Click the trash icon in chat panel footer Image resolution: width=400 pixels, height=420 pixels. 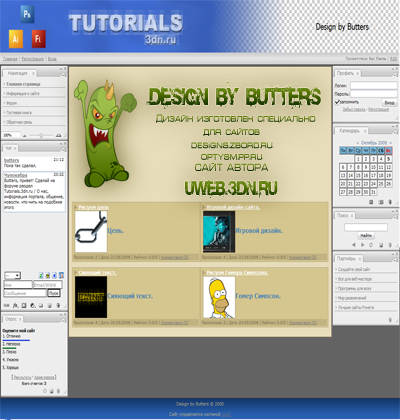58,305
